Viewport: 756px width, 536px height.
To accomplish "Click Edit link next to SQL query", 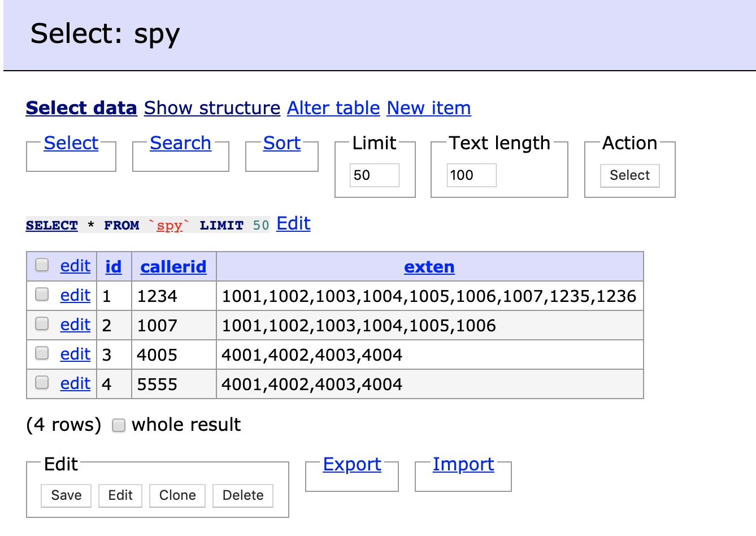I will pyautogui.click(x=293, y=223).
